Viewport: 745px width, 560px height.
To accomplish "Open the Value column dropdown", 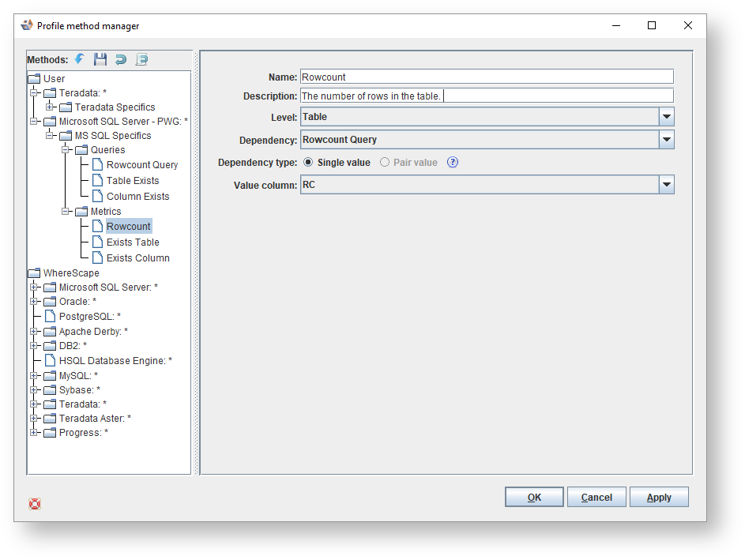I will [666, 186].
